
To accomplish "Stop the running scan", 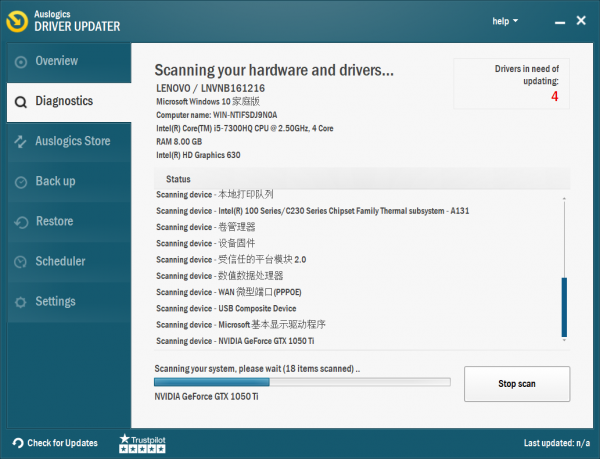I will pos(517,384).
